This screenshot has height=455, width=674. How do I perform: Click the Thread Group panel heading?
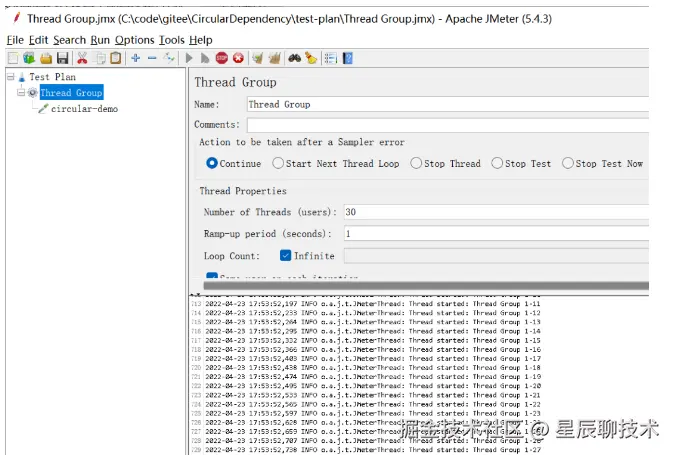(x=235, y=82)
